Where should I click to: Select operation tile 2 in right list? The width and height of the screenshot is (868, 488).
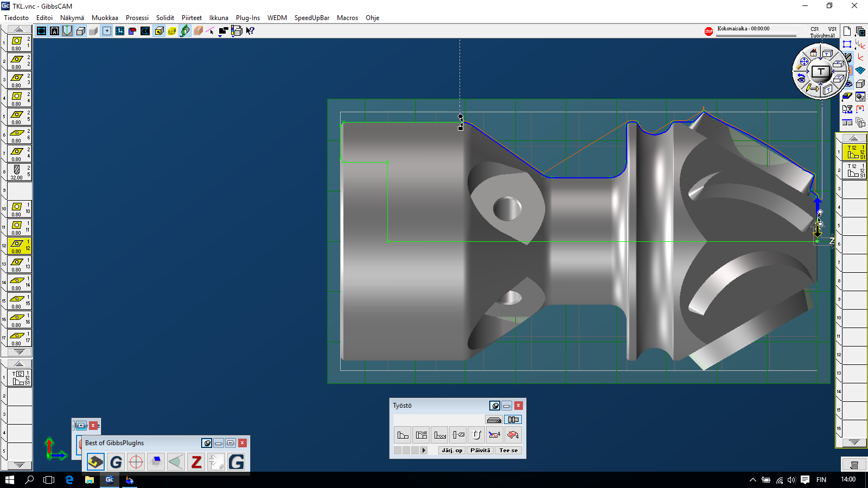854,170
